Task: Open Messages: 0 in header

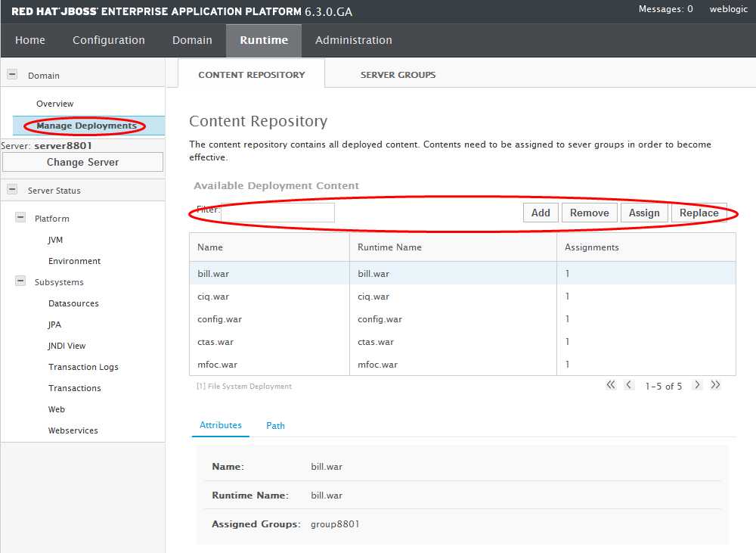Action: pos(665,9)
